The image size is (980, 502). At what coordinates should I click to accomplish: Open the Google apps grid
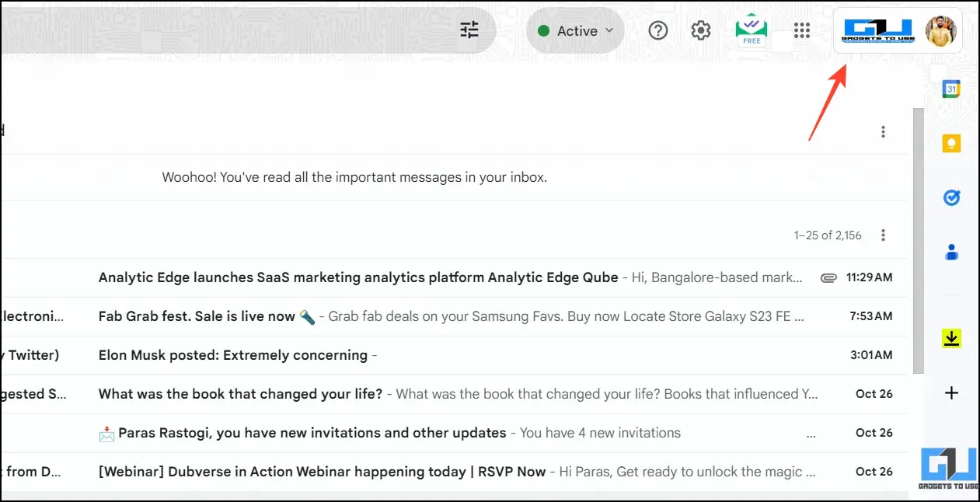tap(802, 30)
